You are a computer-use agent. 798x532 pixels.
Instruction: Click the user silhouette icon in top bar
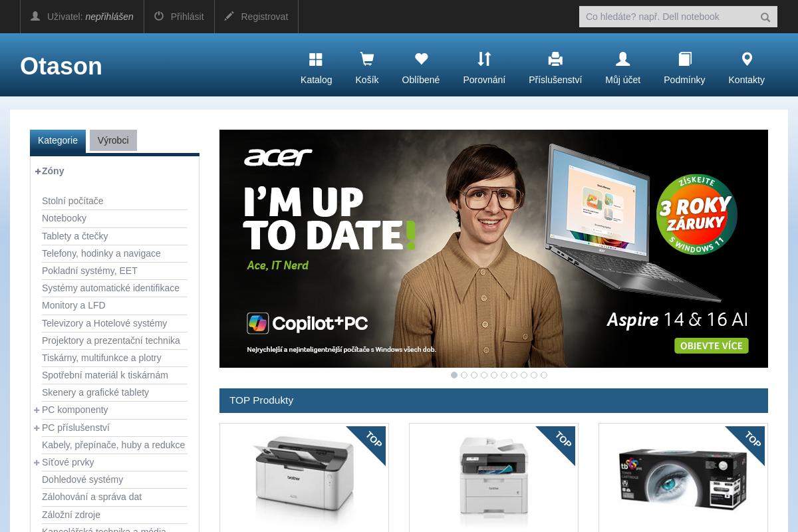[x=35, y=16]
